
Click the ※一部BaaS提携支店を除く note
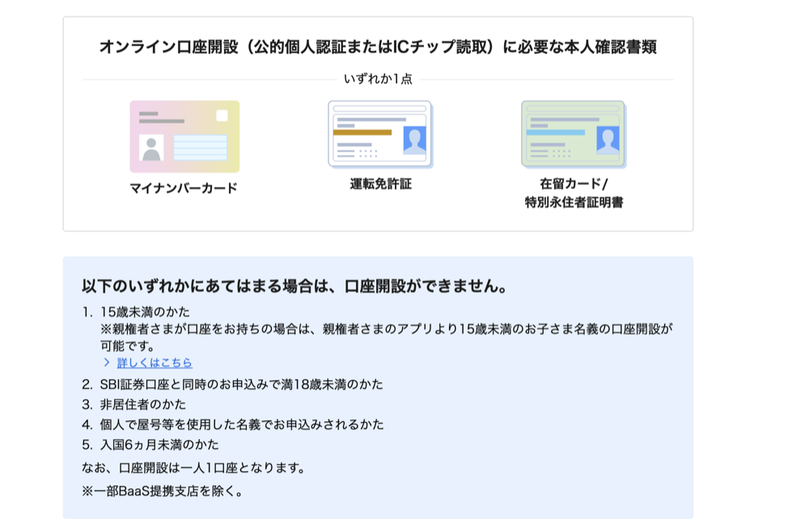tap(163, 492)
